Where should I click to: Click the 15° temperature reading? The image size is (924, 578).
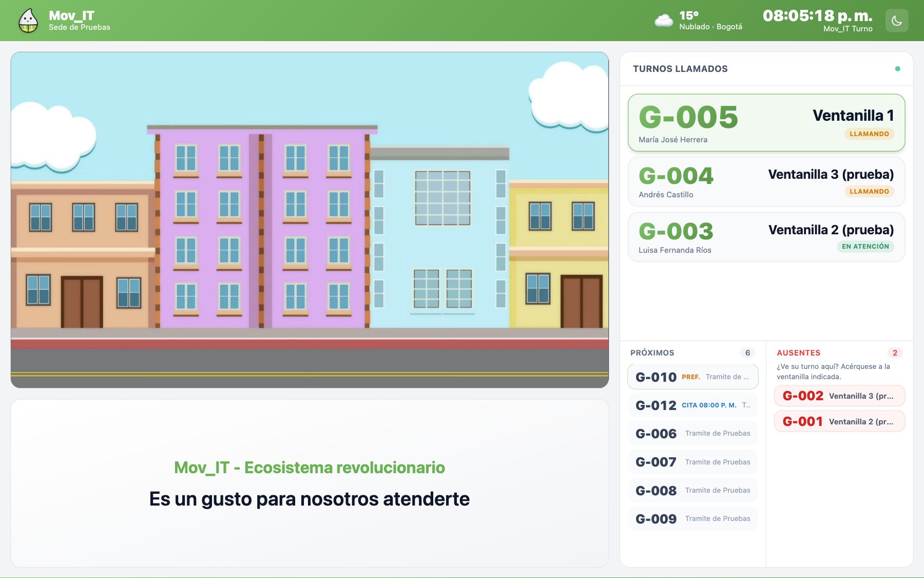pyautogui.click(x=689, y=15)
